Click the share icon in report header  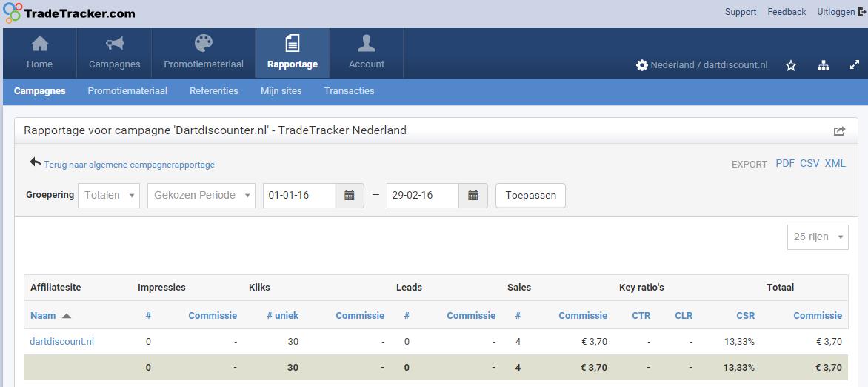[x=839, y=130]
